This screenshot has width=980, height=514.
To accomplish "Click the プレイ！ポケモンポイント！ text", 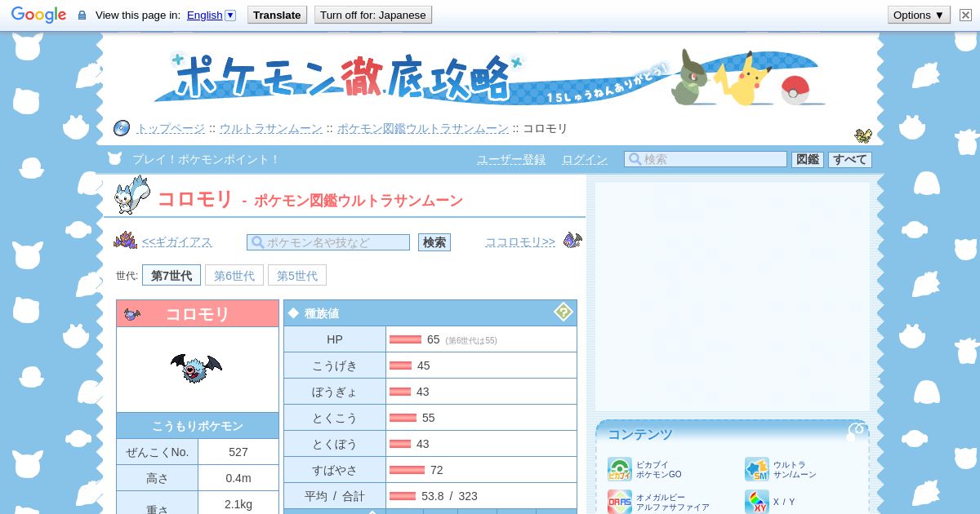I will 206,159.
